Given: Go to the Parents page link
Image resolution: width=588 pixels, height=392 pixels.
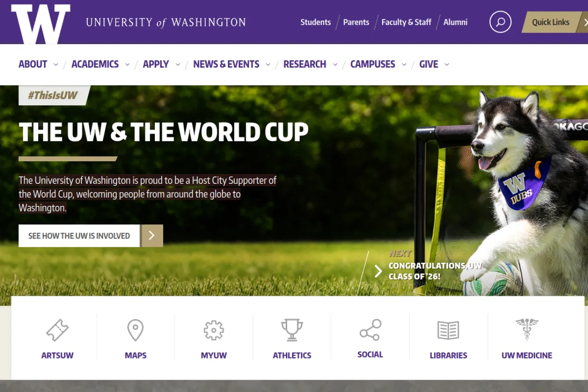Looking at the screenshot, I should coord(356,22).
